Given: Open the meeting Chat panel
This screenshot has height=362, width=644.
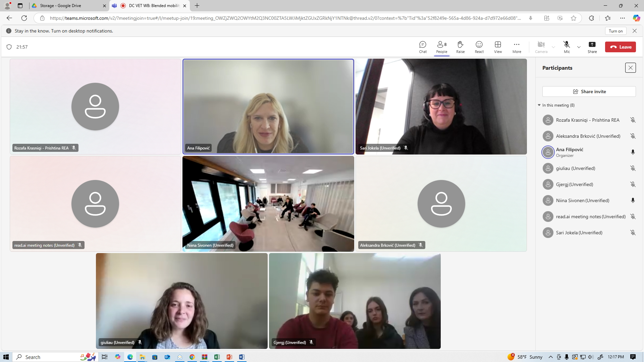Looking at the screenshot, I should [x=423, y=47].
